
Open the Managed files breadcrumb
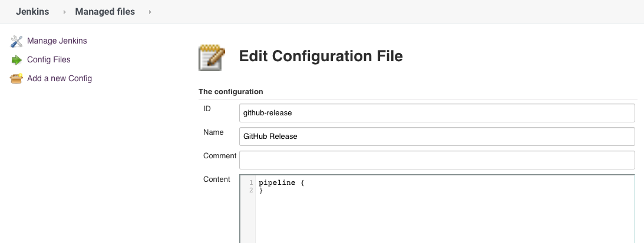pos(105,12)
